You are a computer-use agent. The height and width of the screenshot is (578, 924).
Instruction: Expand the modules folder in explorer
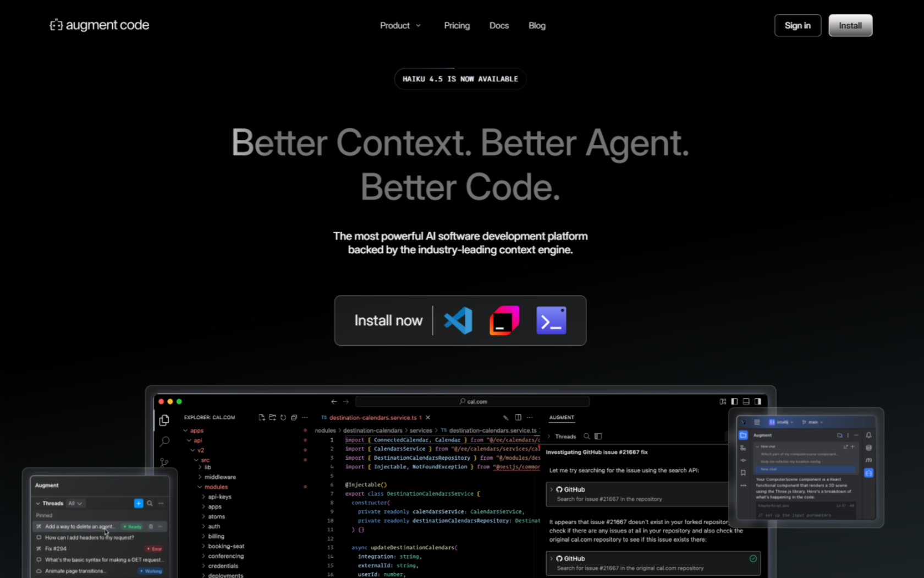216,487
